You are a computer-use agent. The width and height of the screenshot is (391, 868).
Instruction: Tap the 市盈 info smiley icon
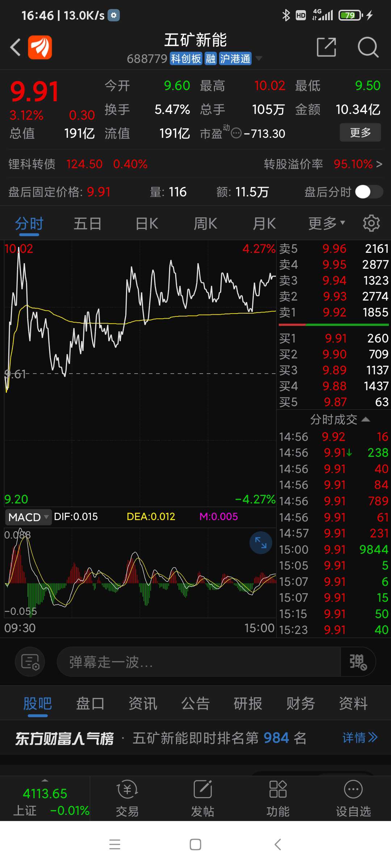click(236, 133)
